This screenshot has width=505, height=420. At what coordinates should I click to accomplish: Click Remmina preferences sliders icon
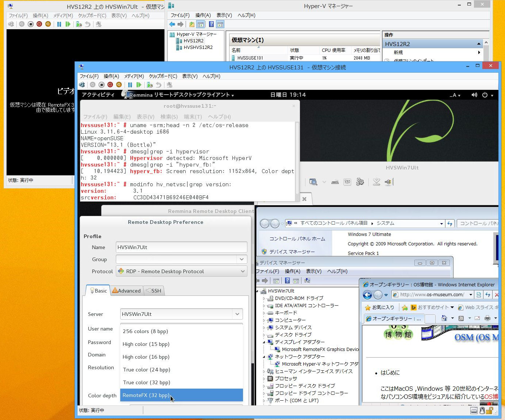tap(347, 182)
